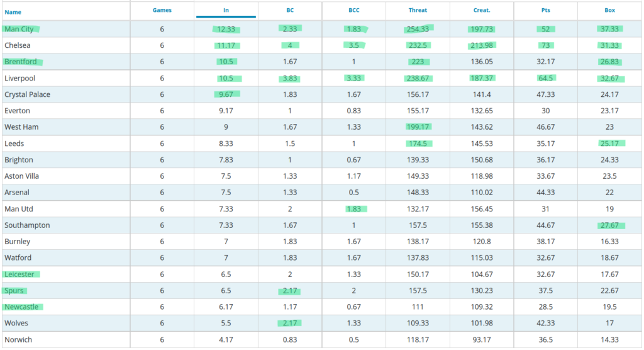
Task: Select the West Ham team name
Action: point(21,127)
